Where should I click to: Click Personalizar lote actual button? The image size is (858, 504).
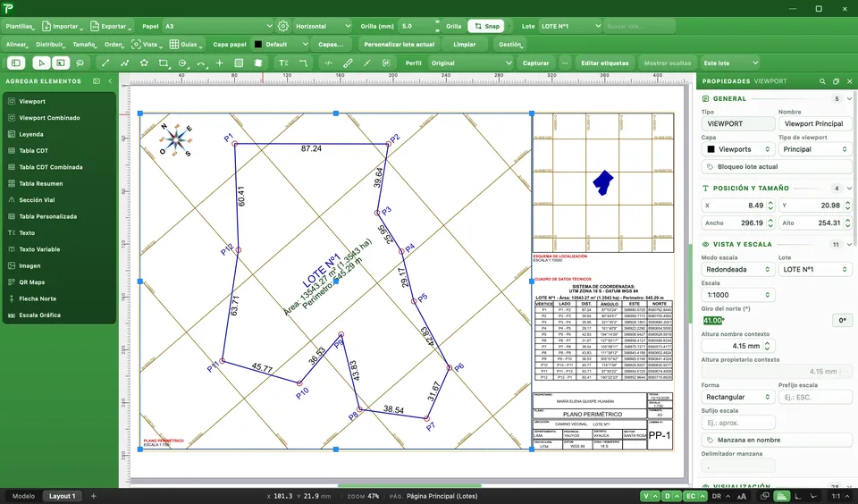399,45
